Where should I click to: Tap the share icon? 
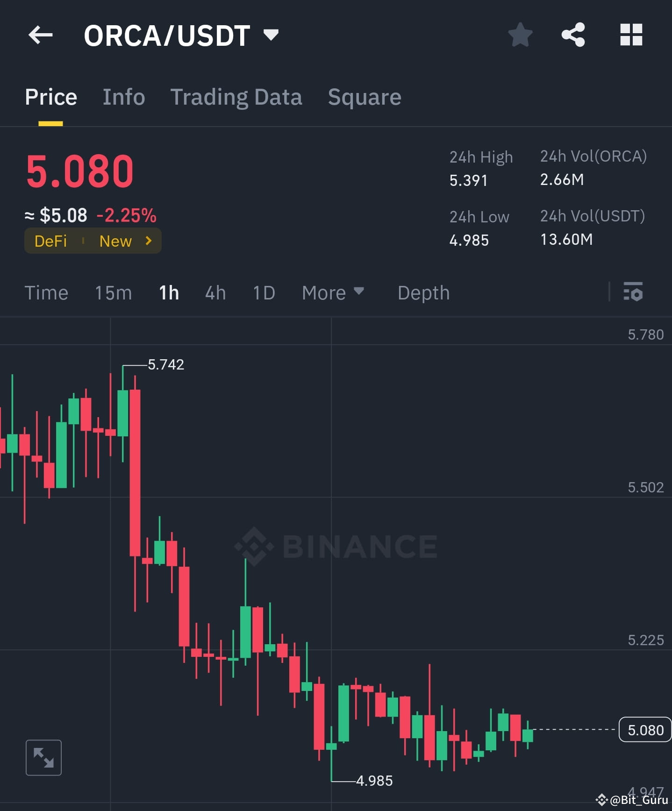click(573, 34)
